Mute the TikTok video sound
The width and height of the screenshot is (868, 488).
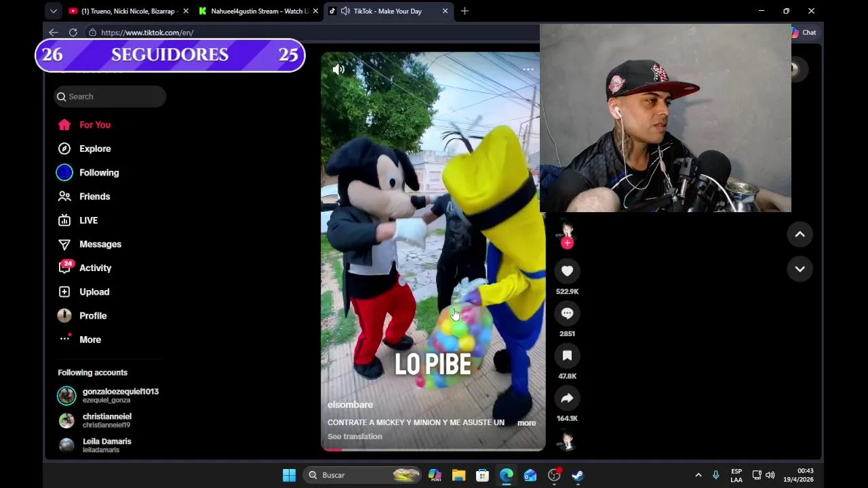[338, 69]
